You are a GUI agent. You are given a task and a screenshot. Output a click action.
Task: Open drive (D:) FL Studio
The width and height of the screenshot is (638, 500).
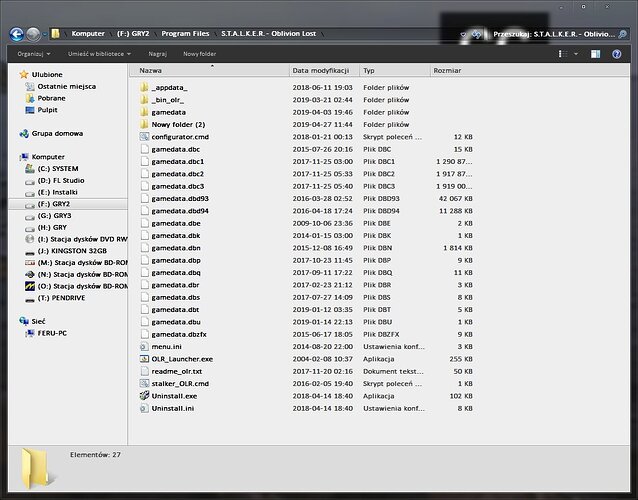tap(61, 180)
